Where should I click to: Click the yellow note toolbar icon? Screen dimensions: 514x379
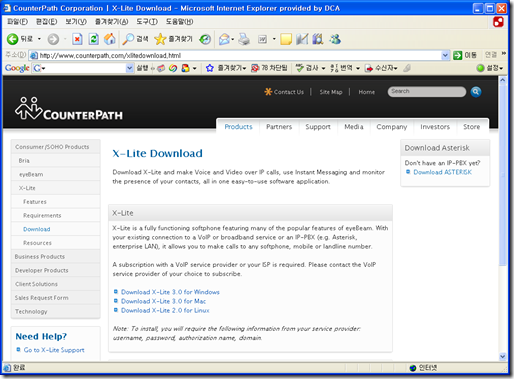pyautogui.click(x=286, y=39)
